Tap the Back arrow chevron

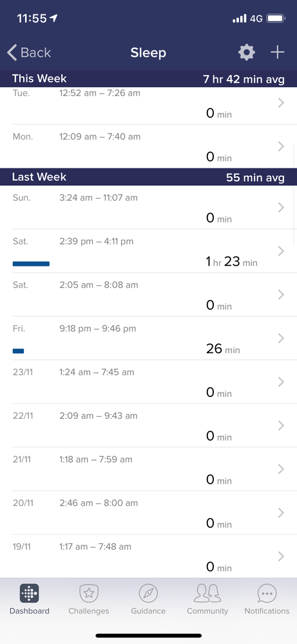point(12,52)
